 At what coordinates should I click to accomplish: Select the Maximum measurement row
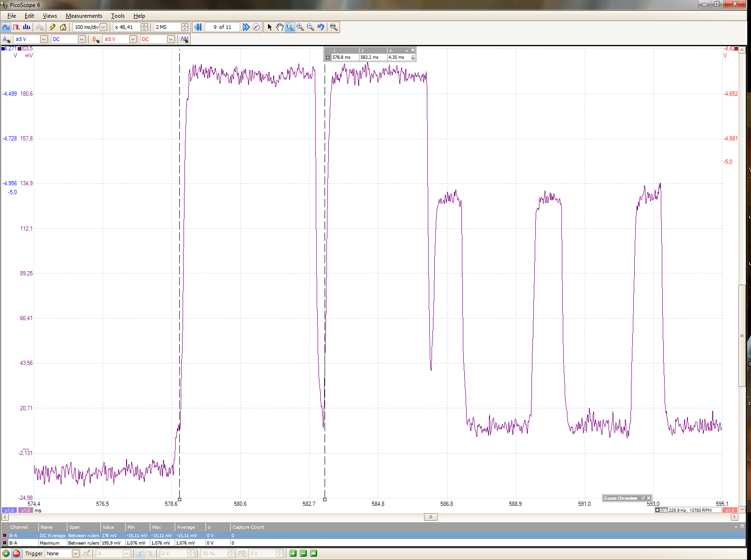click(x=373, y=543)
